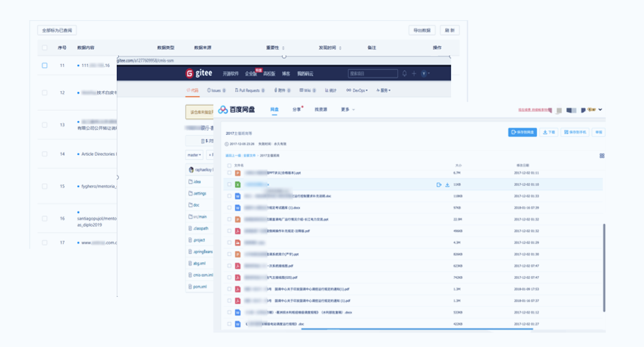Click the Word icon of the 422KB .doc file
Image resolution: width=644 pixels, height=347 pixels.
[x=238, y=324]
